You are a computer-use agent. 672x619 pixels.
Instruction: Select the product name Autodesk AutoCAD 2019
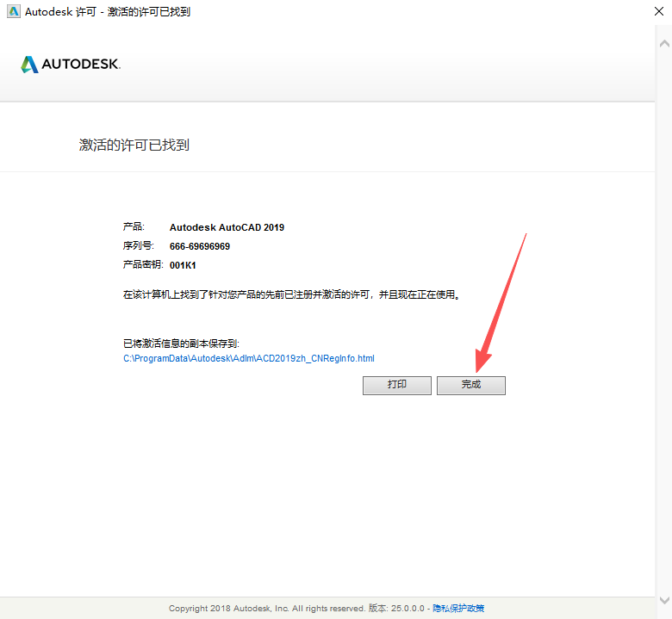pos(227,228)
